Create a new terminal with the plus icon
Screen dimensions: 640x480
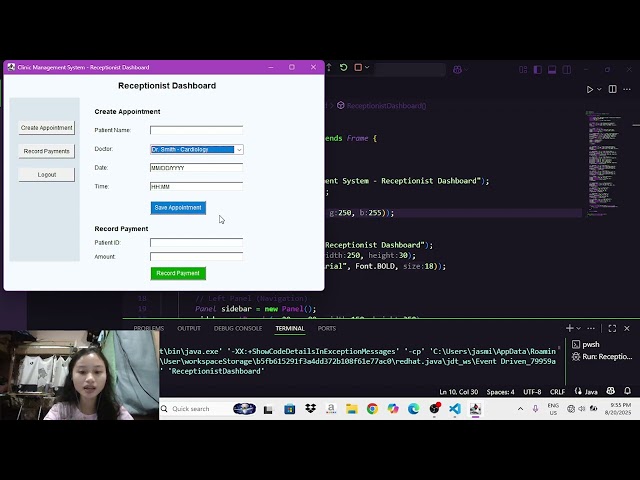point(569,328)
